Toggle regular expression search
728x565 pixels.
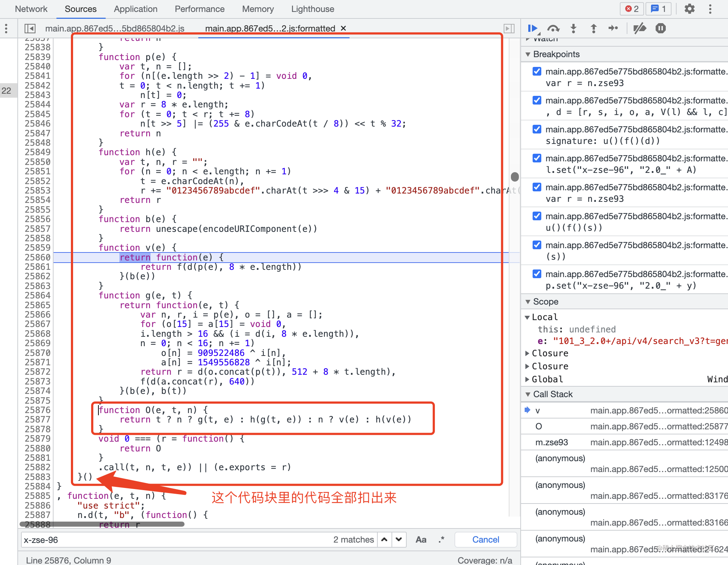click(441, 539)
